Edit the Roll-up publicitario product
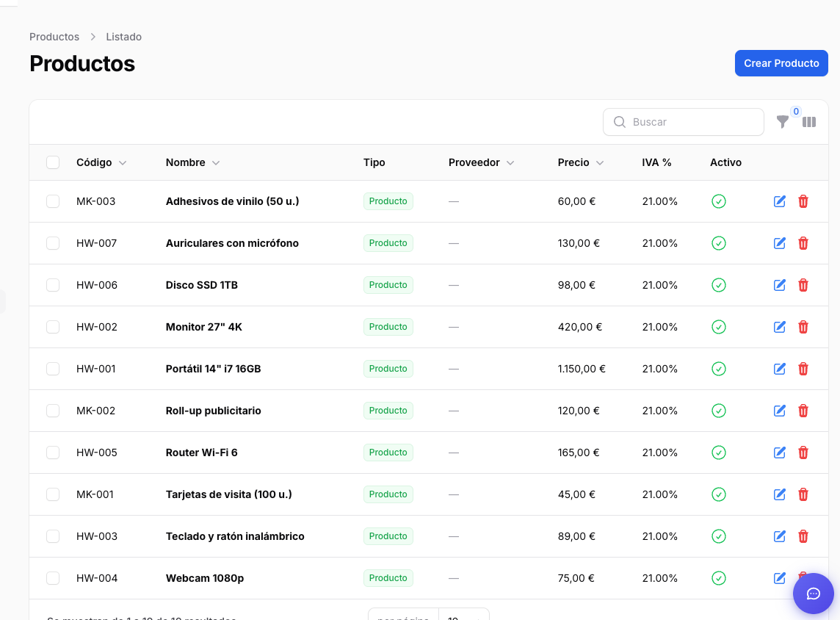 (780, 411)
